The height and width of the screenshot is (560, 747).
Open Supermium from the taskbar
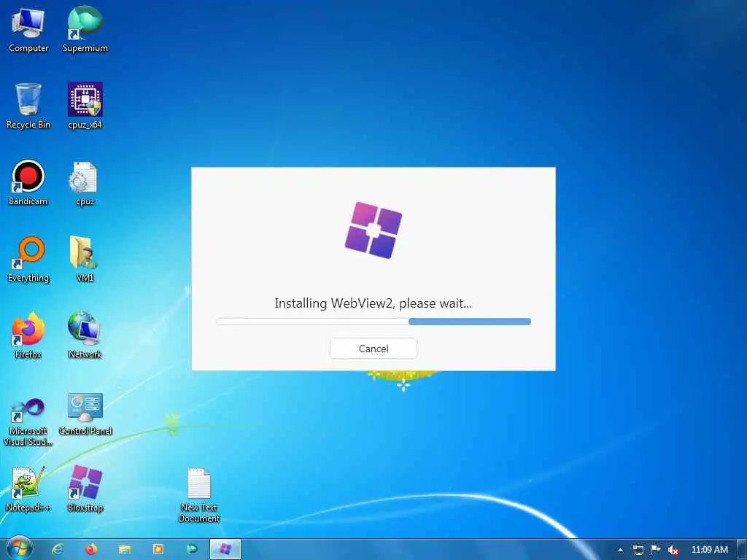[192, 550]
